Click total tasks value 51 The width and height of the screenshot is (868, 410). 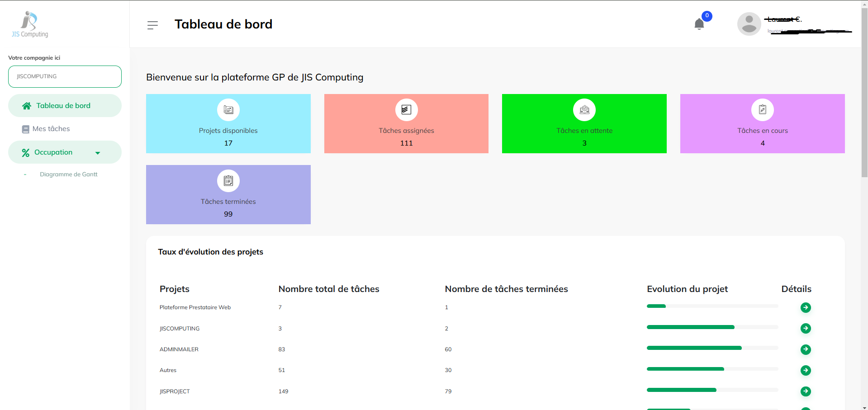coord(282,370)
